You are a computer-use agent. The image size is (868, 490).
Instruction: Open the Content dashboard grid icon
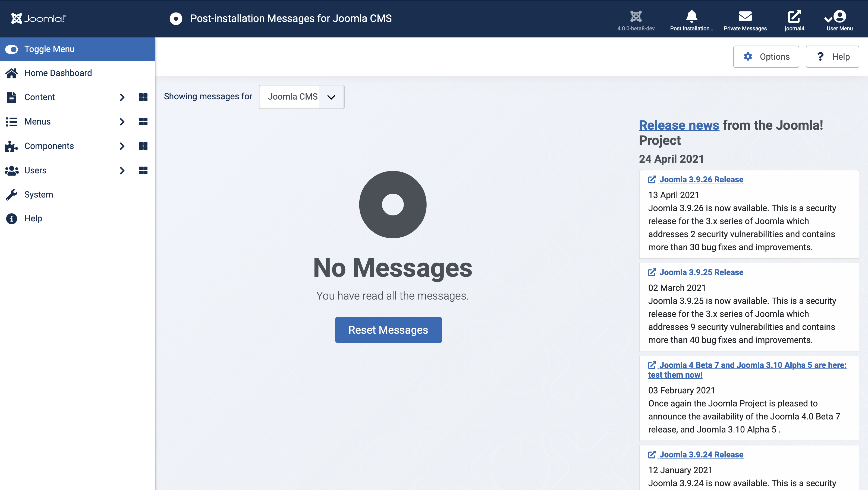[x=143, y=97]
